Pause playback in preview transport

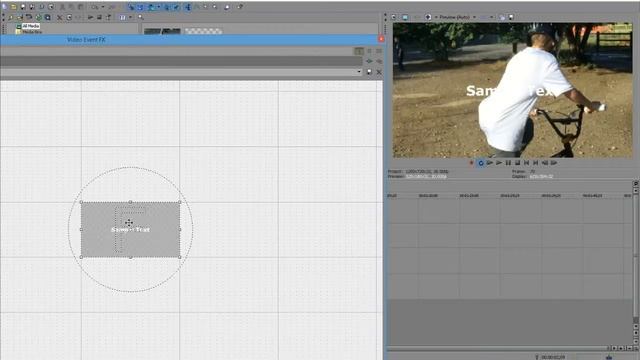[x=508, y=163]
